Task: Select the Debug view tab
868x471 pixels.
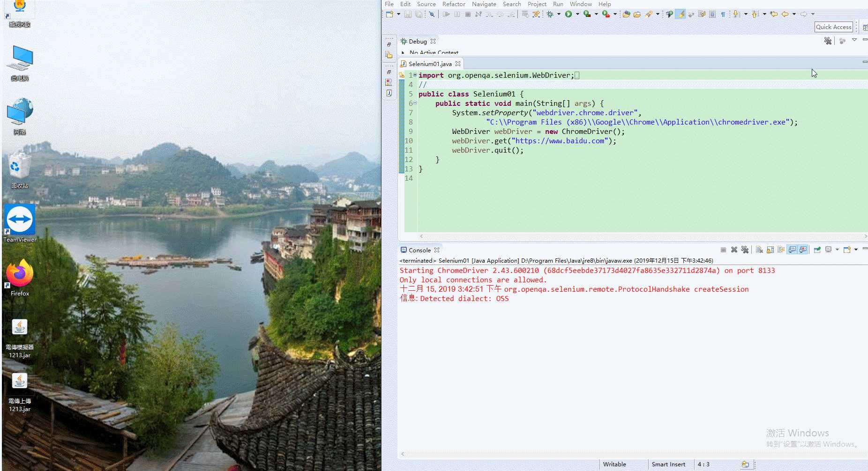Action: tap(418, 41)
